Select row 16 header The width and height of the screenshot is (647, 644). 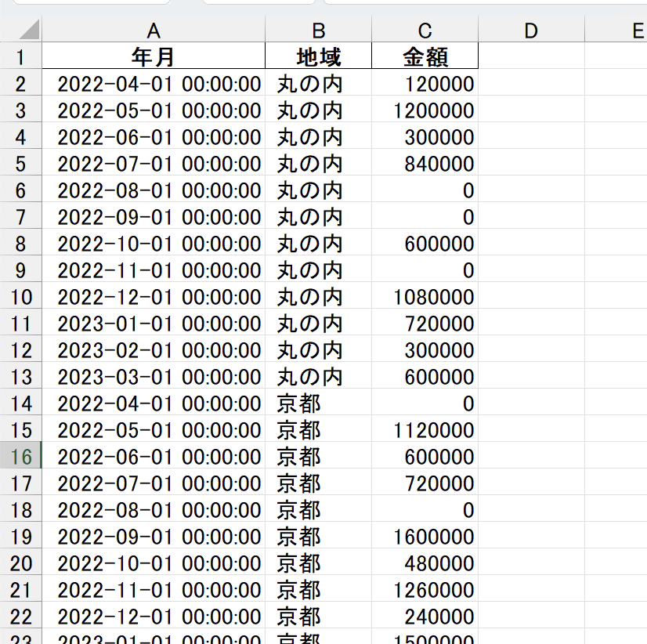point(20,455)
